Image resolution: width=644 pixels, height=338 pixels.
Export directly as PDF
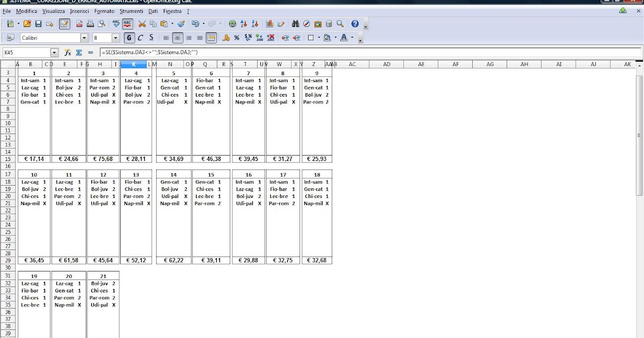[79, 24]
